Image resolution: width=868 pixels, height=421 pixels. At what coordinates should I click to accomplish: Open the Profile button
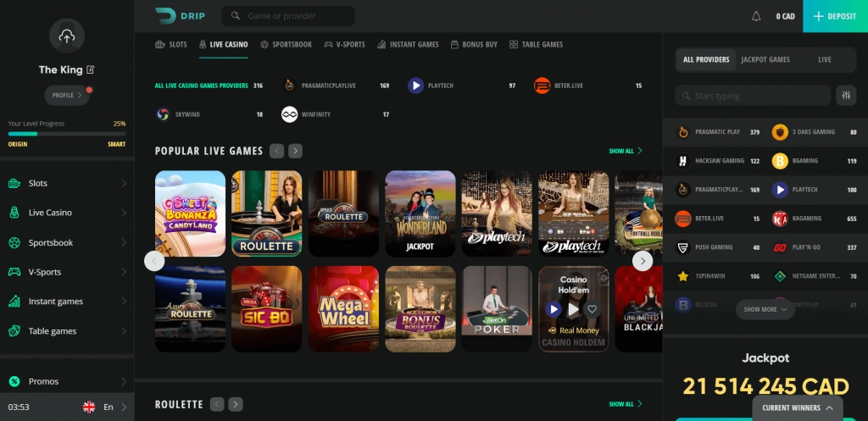pyautogui.click(x=67, y=95)
